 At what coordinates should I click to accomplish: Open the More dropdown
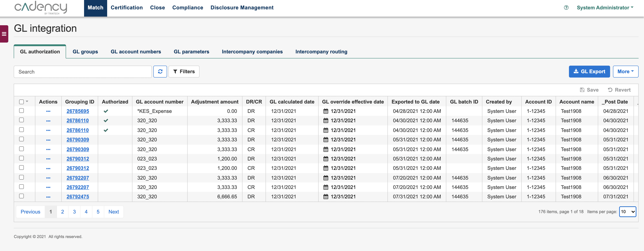coord(625,71)
